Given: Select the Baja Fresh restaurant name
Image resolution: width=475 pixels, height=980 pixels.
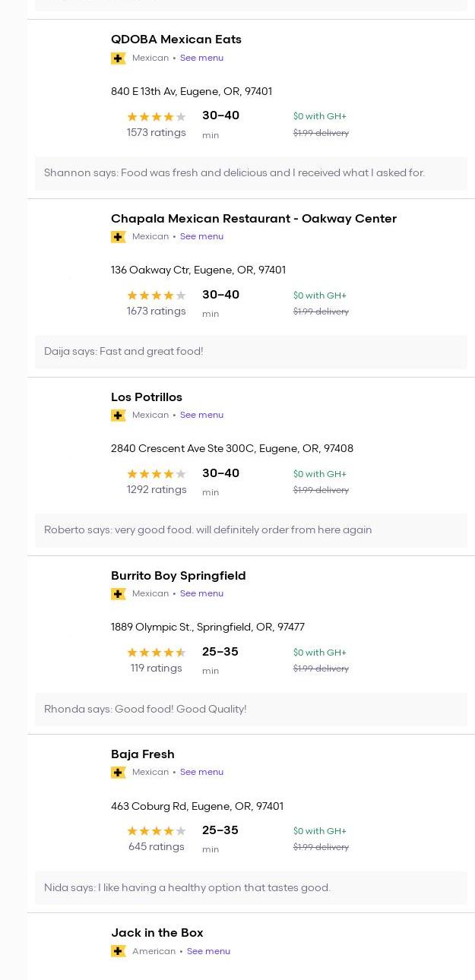Looking at the screenshot, I should 143,754.
